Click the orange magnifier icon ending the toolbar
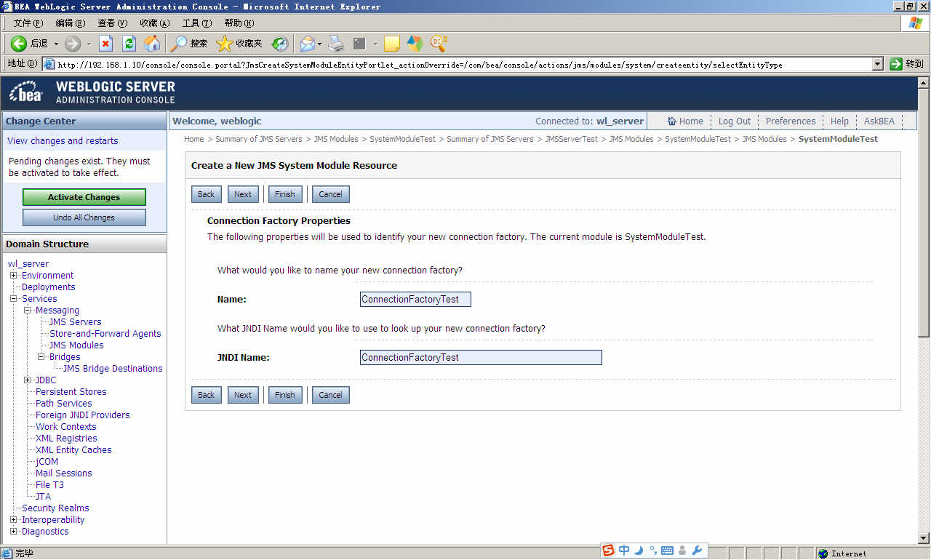The image size is (931, 560). pos(439,43)
